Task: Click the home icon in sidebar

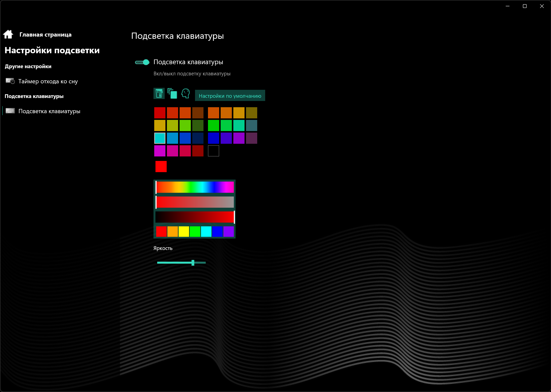Action: point(8,34)
